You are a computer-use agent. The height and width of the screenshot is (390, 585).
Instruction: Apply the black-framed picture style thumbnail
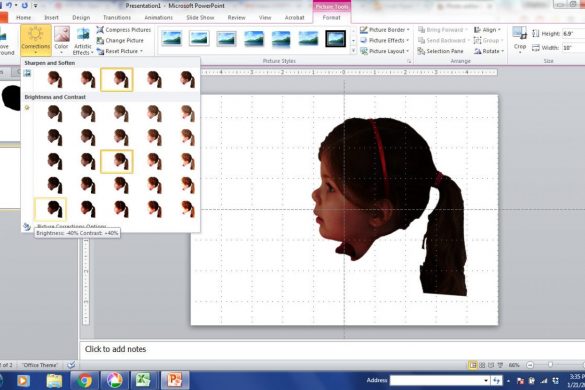tap(335, 39)
